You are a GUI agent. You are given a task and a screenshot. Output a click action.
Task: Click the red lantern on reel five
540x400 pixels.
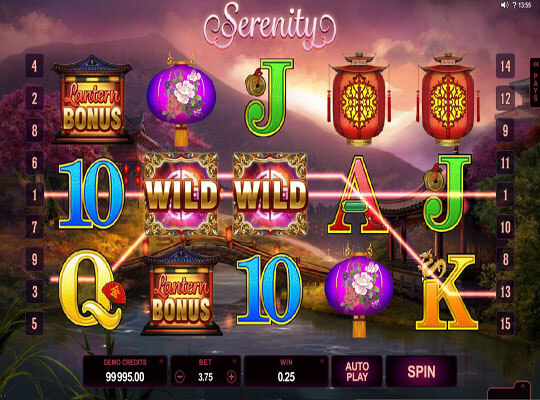[x=448, y=99]
